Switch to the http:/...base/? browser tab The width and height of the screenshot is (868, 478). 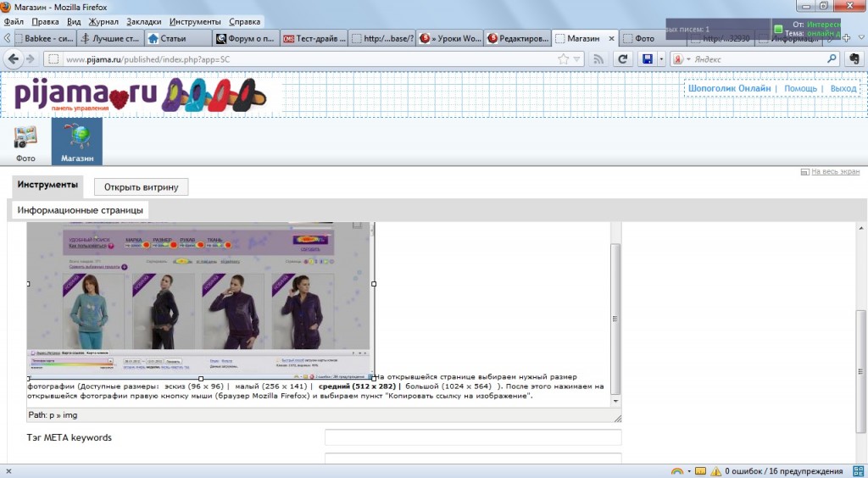pos(382,38)
